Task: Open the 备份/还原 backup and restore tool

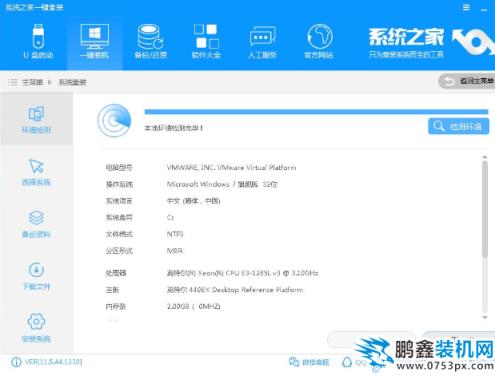Action: [x=150, y=41]
